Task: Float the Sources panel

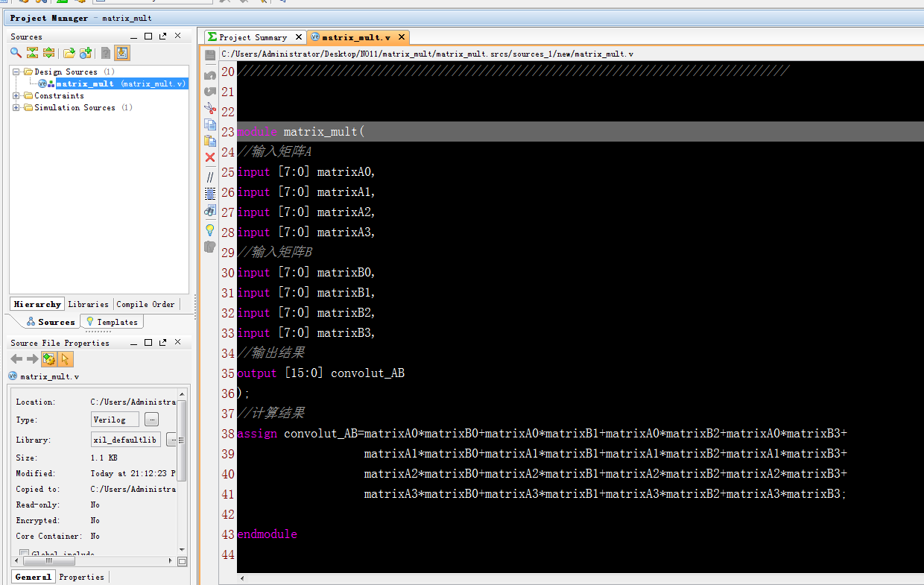Action: coord(163,36)
